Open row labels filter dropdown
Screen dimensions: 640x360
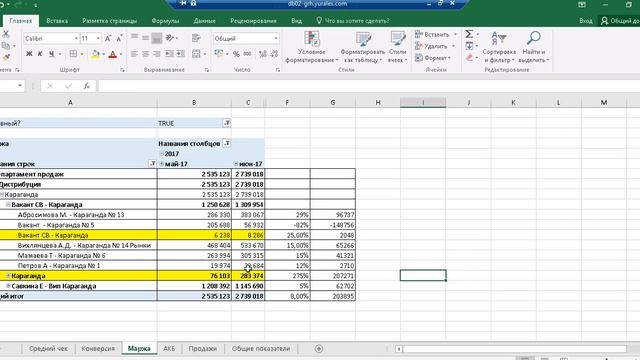pos(153,164)
